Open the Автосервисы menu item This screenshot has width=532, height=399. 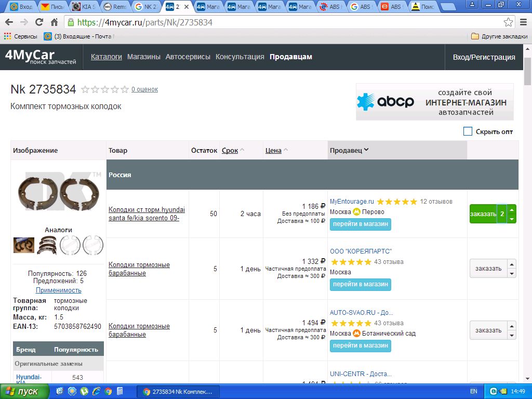pyautogui.click(x=188, y=57)
